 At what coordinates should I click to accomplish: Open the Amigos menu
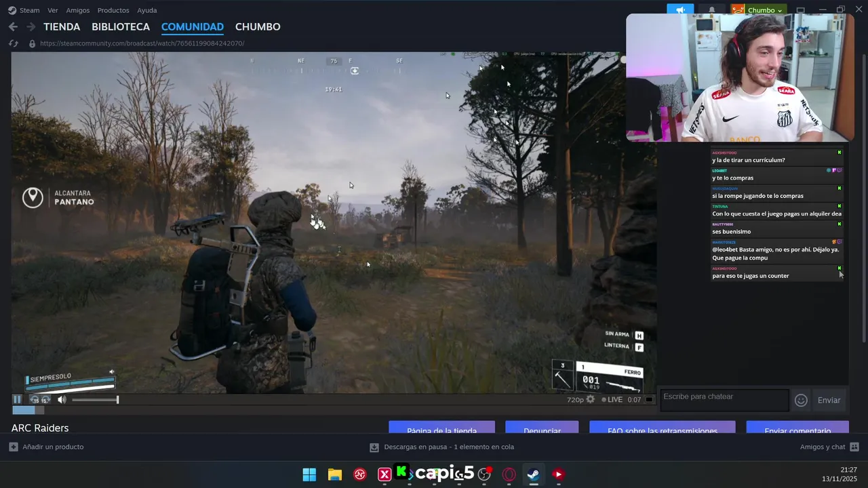pyautogui.click(x=78, y=10)
